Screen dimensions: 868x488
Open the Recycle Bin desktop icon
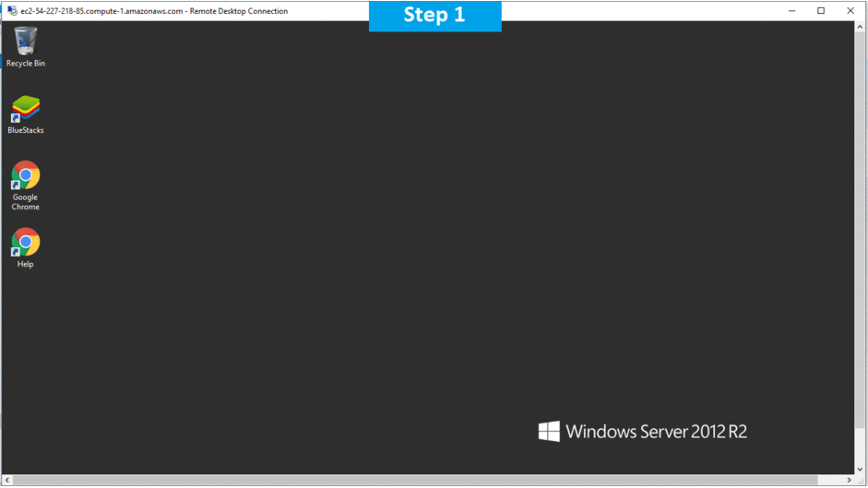(26, 41)
